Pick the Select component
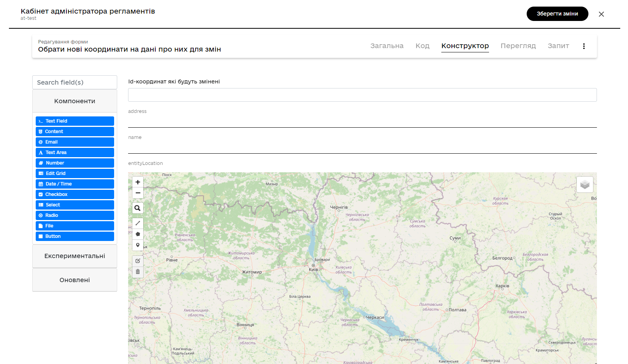The width and height of the screenshot is (628, 364). (75, 205)
